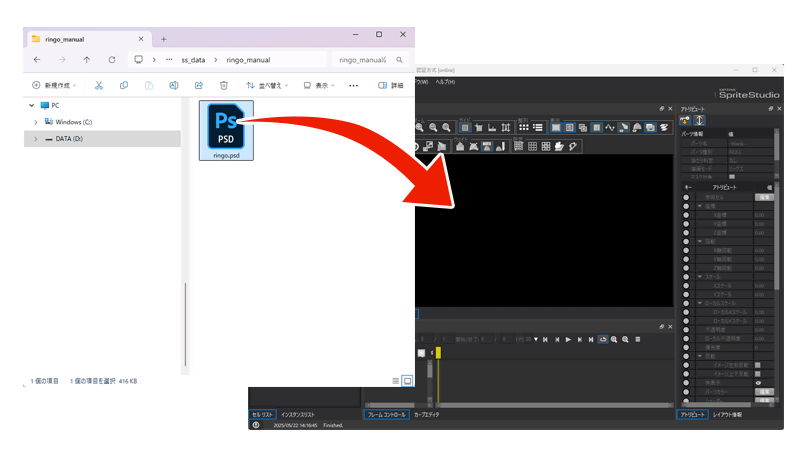
Task: Click the lasso-shaped icon ending the second toolbar row
Action: click(573, 146)
